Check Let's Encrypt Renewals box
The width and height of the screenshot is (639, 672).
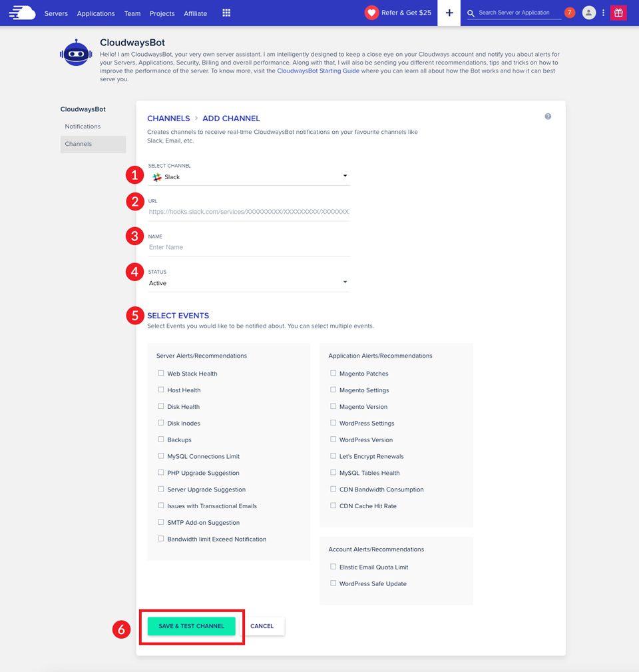[333, 456]
